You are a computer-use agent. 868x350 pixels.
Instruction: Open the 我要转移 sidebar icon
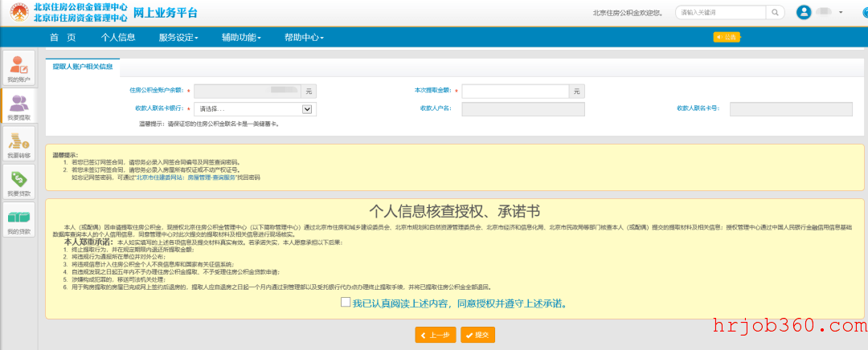pyautogui.click(x=19, y=144)
